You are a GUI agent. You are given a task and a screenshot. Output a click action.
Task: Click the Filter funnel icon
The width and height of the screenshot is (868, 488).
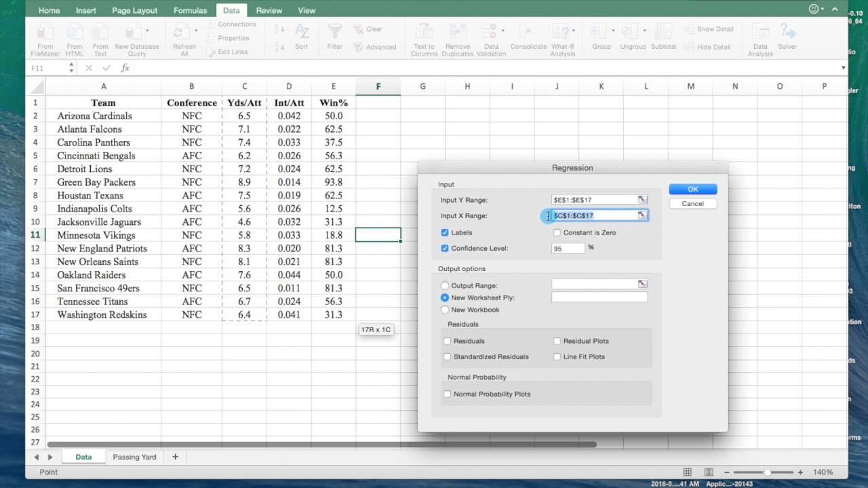click(334, 33)
